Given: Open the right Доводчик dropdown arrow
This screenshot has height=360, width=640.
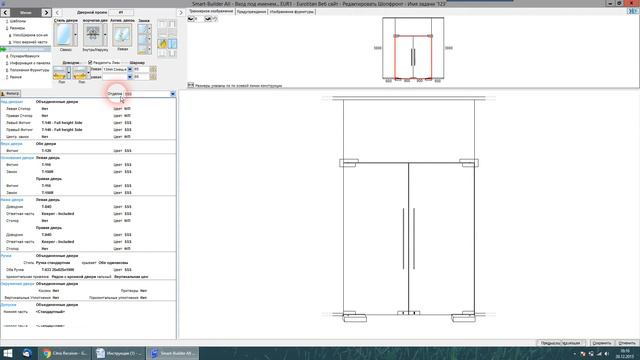Looking at the screenshot, I should pyautogui.click(x=89, y=73).
